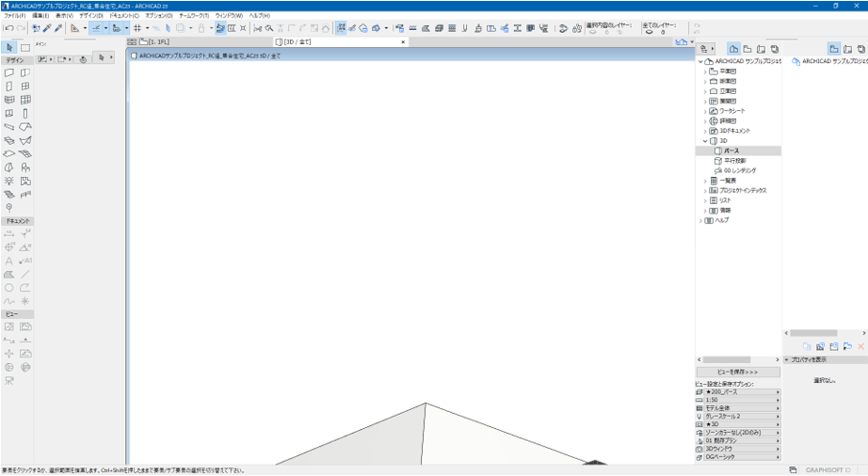The height and width of the screenshot is (476, 868).
Task: Open the 編集(E) menu
Action: tap(40, 16)
